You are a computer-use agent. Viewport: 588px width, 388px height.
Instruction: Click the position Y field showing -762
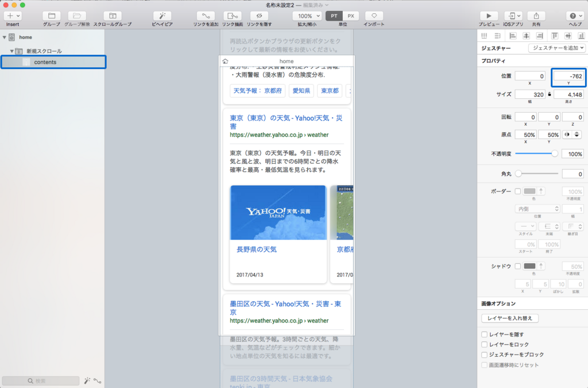pos(568,76)
